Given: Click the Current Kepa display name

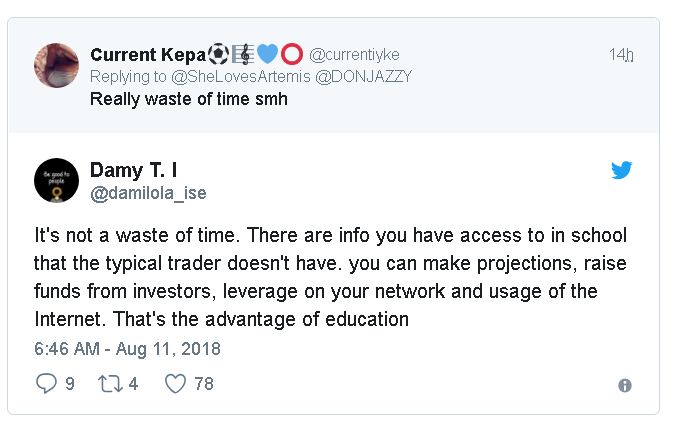Looking at the screenshot, I should point(147,54).
